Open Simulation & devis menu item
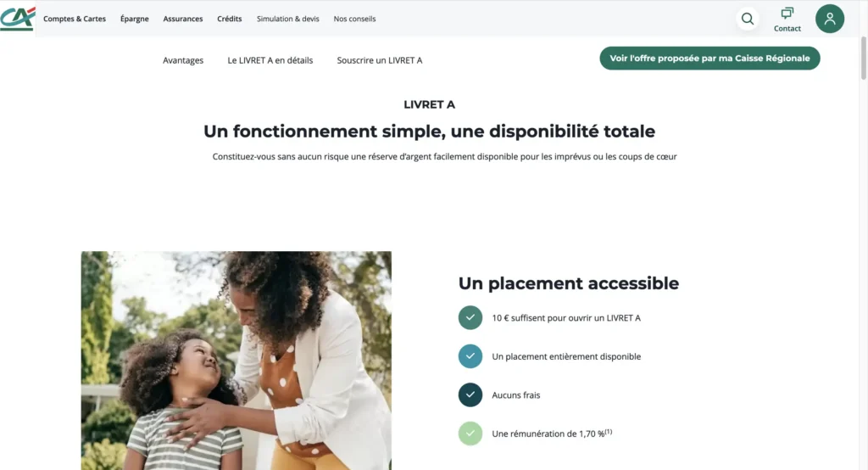The height and width of the screenshot is (470, 868). [288, 19]
